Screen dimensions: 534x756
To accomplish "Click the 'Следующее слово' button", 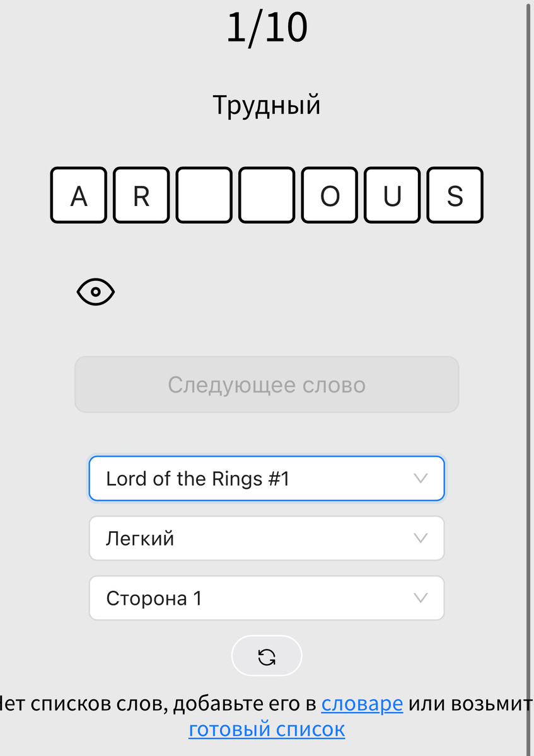I will click(x=267, y=384).
